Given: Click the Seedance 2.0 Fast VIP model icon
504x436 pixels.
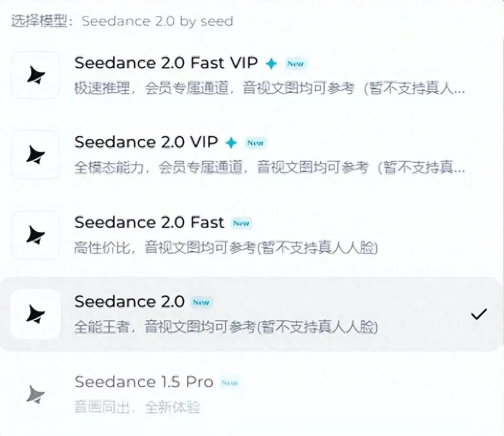Looking at the screenshot, I should 35,75.
